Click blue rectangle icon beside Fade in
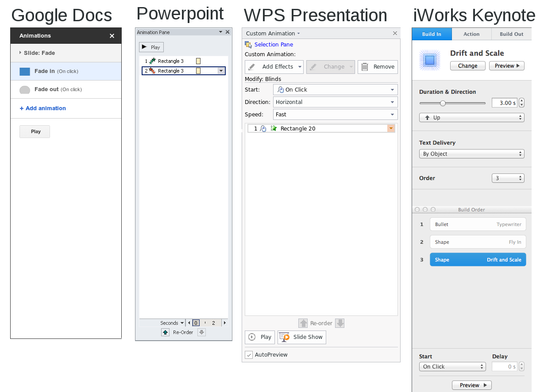544x392 pixels. [25, 72]
